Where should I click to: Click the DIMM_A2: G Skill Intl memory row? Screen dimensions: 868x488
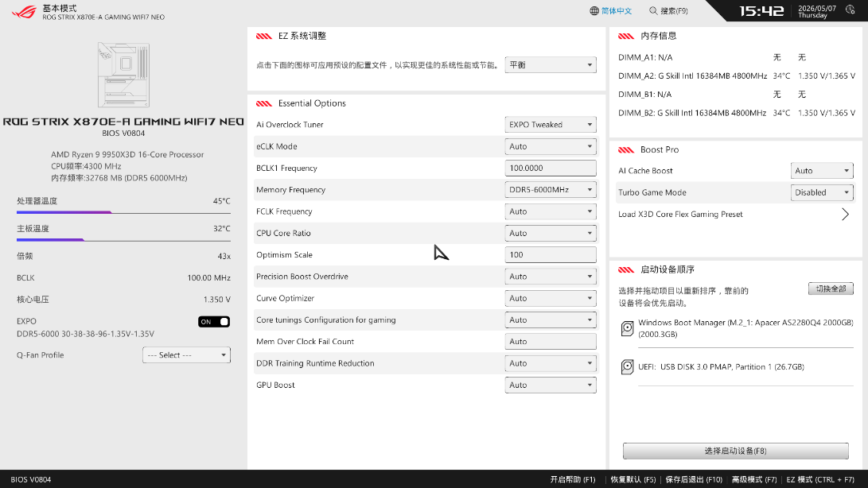click(x=736, y=76)
